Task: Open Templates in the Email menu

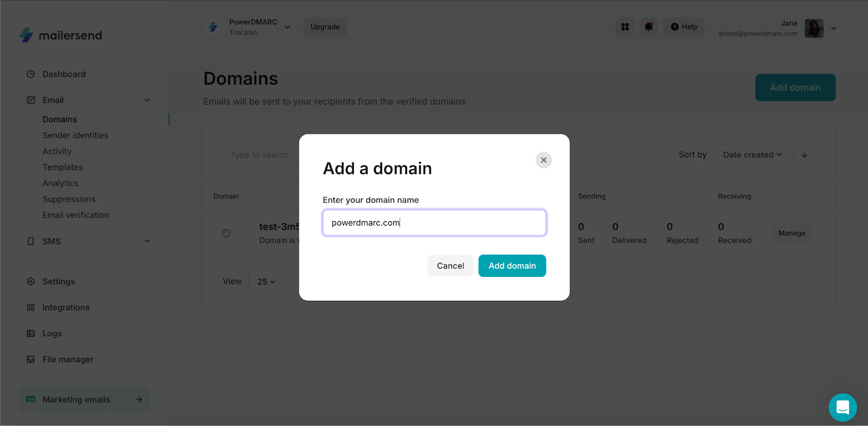Action: pos(63,167)
